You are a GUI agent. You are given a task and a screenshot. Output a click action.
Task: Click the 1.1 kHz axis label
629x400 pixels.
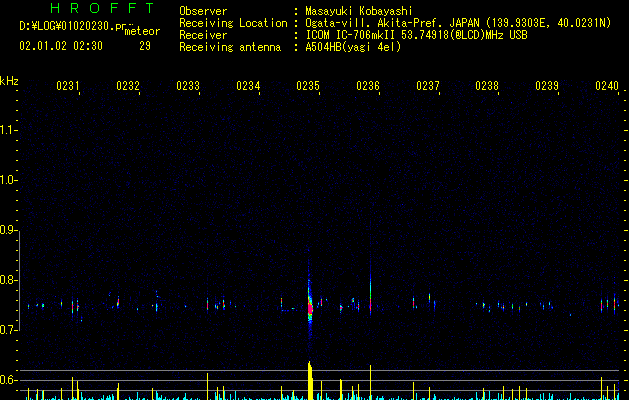(x=7, y=130)
